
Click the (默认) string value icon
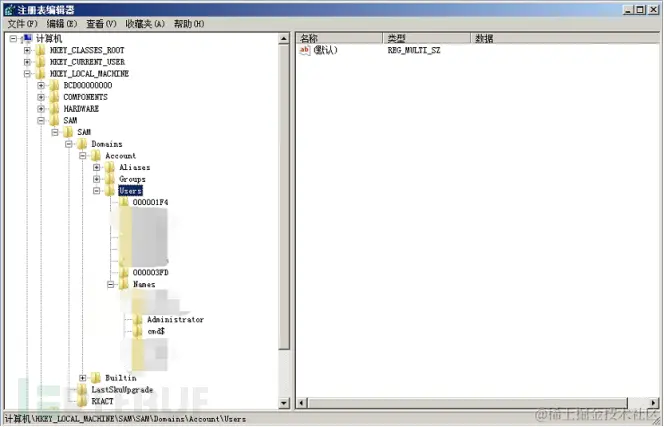304,50
